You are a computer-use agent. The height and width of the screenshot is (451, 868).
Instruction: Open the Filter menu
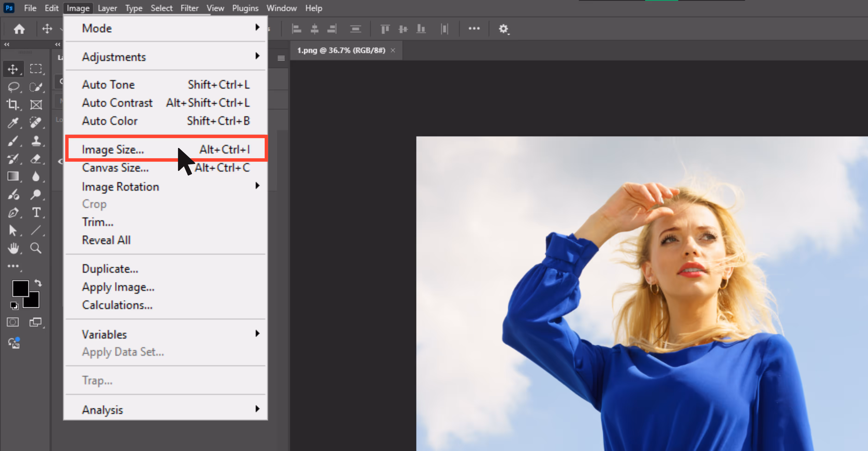pyautogui.click(x=189, y=8)
